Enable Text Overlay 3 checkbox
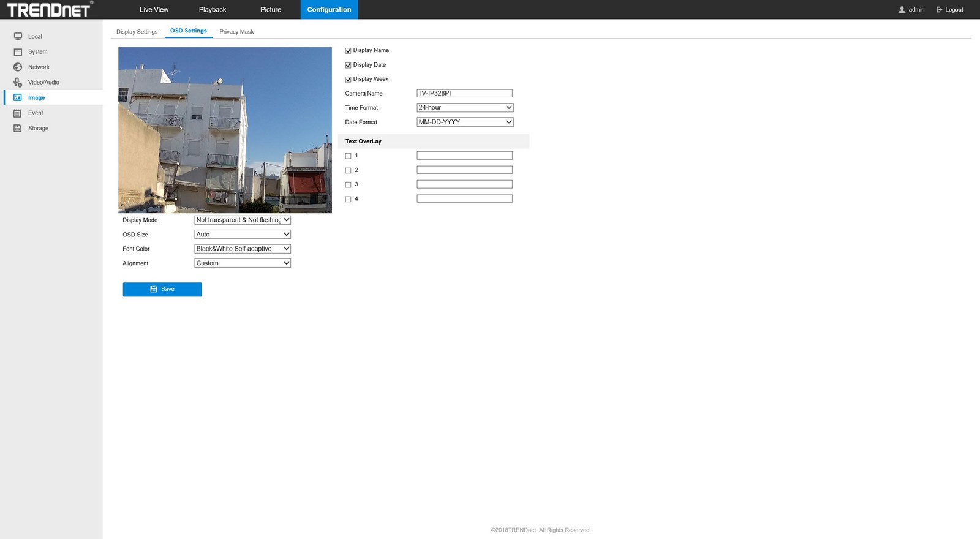This screenshot has height=539, width=980. pos(348,185)
